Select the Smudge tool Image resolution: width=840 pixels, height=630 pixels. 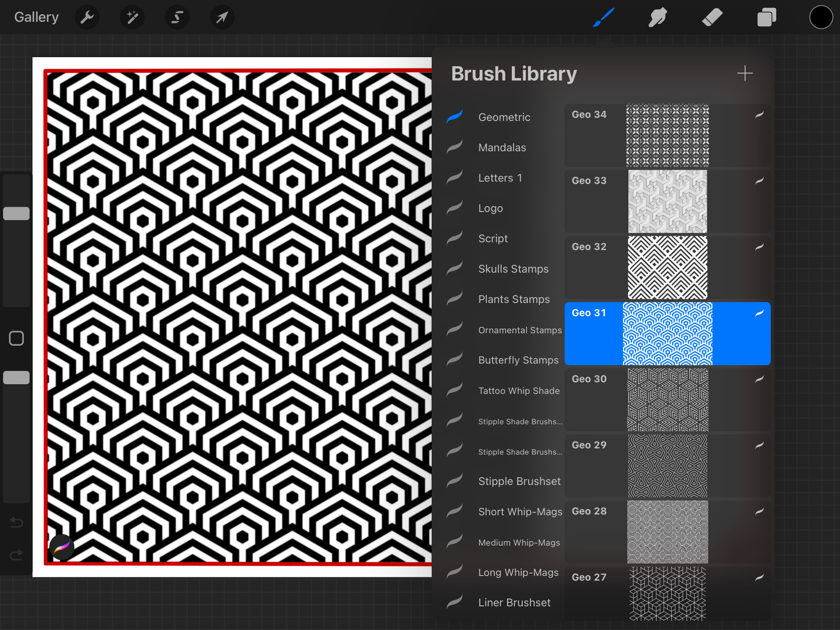[x=658, y=17]
